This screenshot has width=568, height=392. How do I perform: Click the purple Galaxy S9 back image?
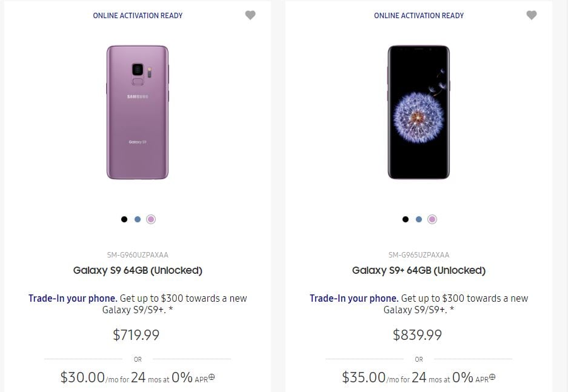138,112
